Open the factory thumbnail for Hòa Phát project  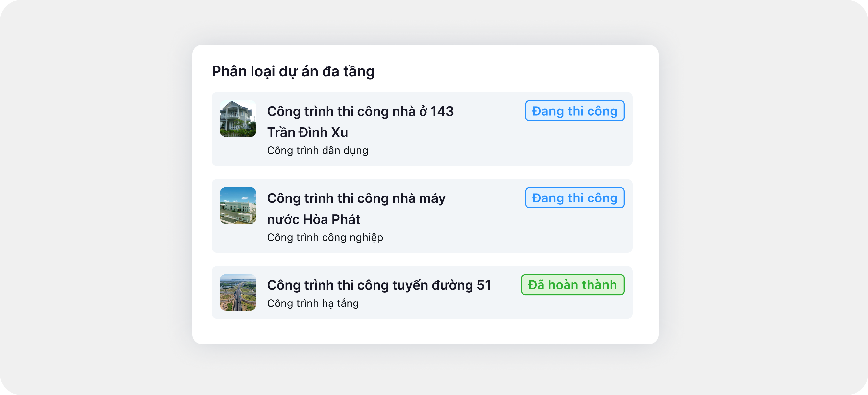238,205
